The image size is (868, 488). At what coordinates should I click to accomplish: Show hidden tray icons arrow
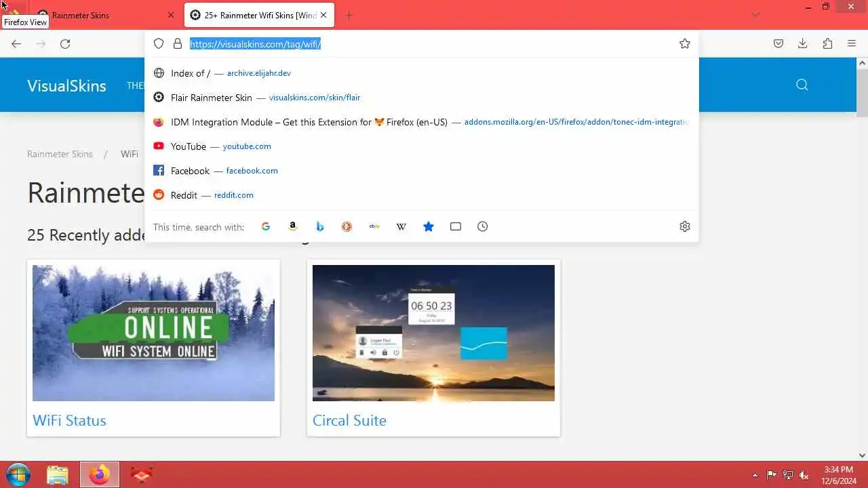[755, 475]
